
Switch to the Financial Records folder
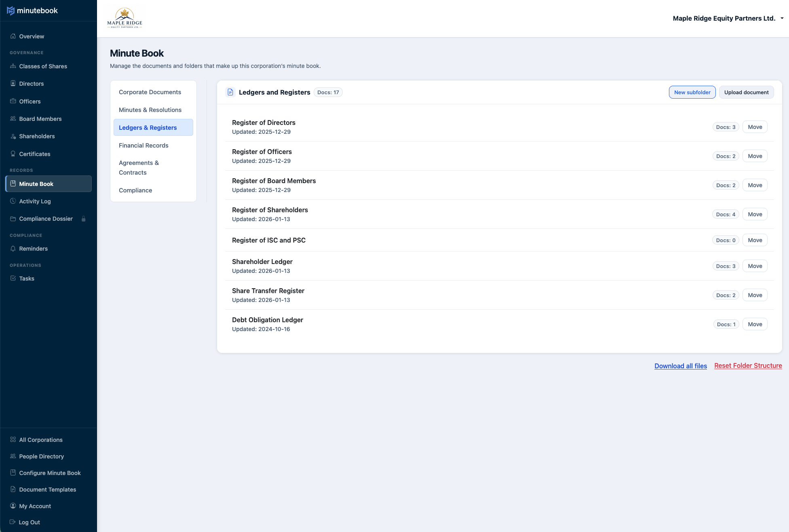tap(143, 145)
